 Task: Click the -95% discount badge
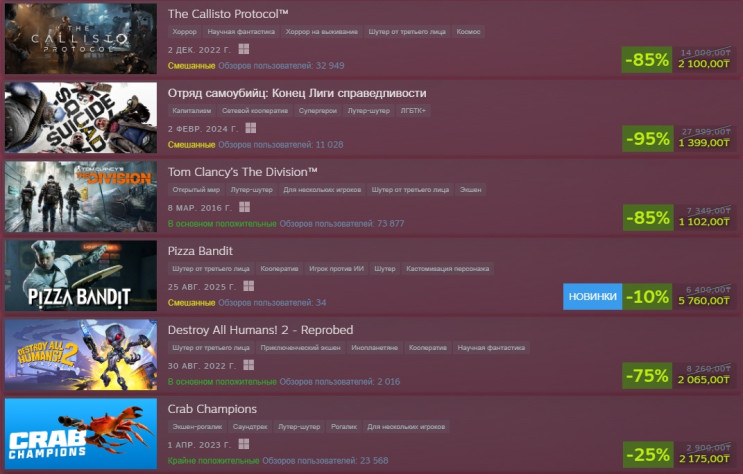tap(648, 139)
